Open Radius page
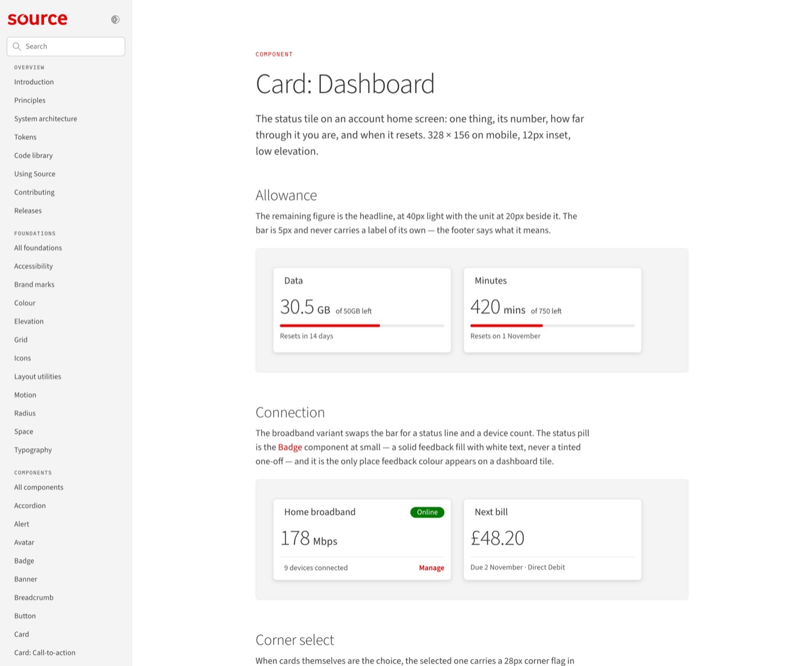The image size is (812, 666). point(25,413)
